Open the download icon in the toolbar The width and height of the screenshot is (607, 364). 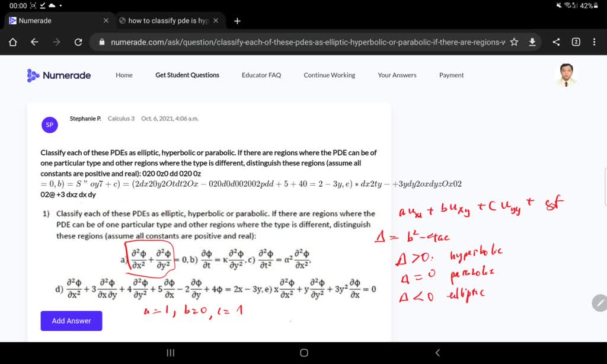pos(532,42)
